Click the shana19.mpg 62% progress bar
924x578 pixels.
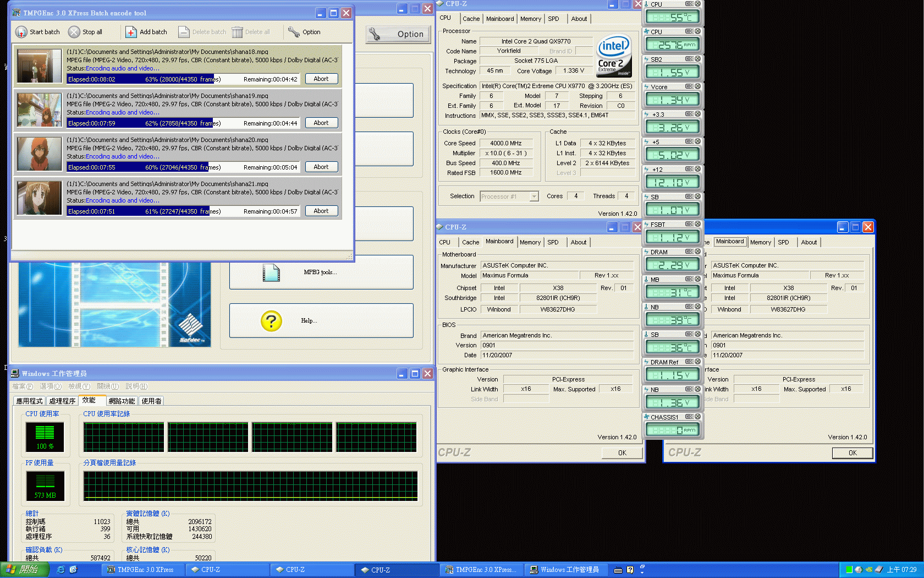pos(183,123)
